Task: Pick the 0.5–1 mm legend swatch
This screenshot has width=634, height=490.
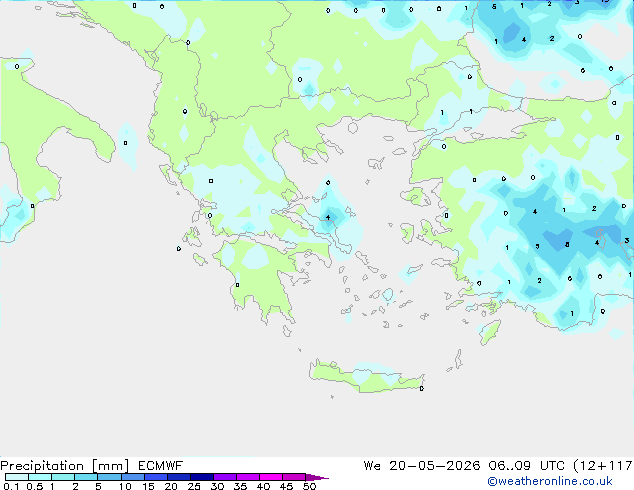Action: click(40, 477)
